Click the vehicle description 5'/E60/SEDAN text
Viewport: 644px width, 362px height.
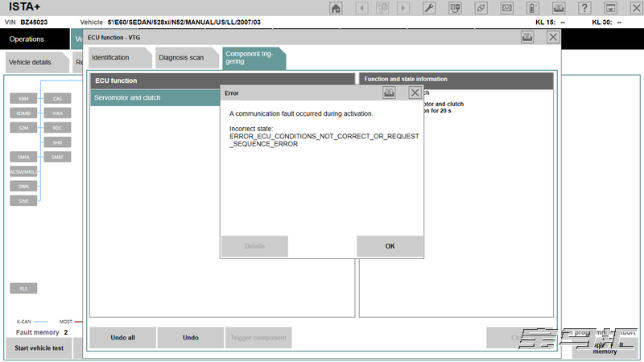coord(184,23)
